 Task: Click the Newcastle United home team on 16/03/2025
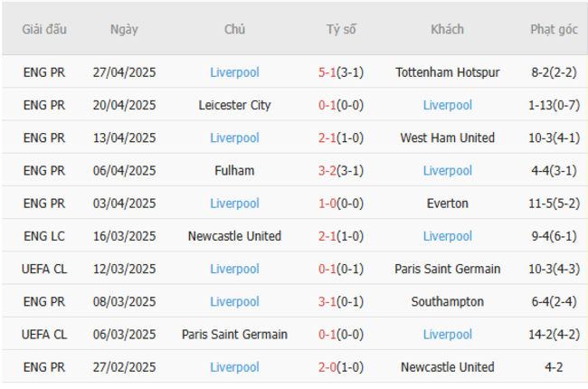pos(234,236)
